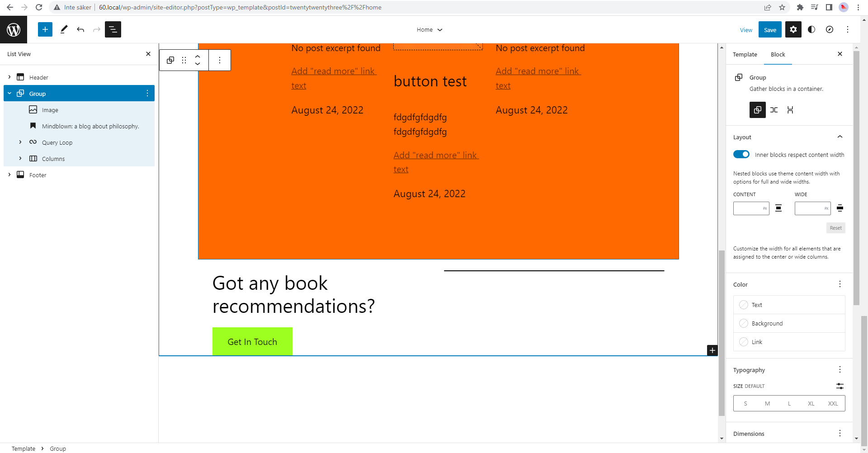Click the wide width icon
This screenshot has height=453, width=868.
[x=840, y=208]
